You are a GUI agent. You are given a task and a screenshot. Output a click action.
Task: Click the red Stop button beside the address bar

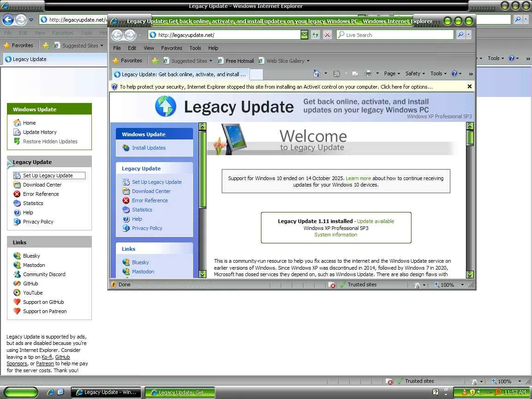pyautogui.click(x=327, y=35)
